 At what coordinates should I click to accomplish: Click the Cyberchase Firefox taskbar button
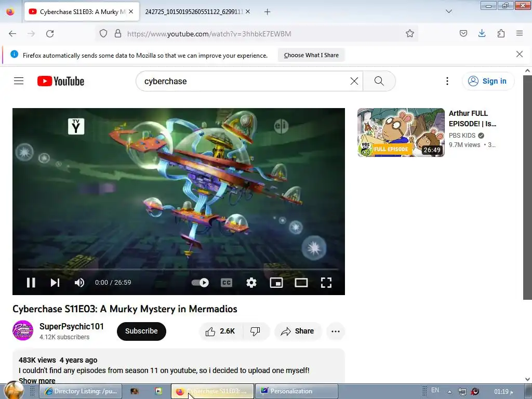pyautogui.click(x=212, y=391)
